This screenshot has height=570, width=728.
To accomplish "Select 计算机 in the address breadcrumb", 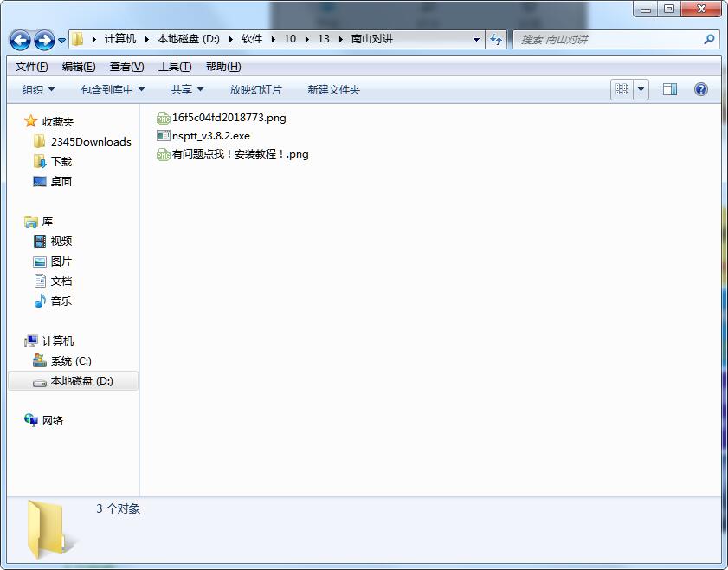I will point(119,39).
